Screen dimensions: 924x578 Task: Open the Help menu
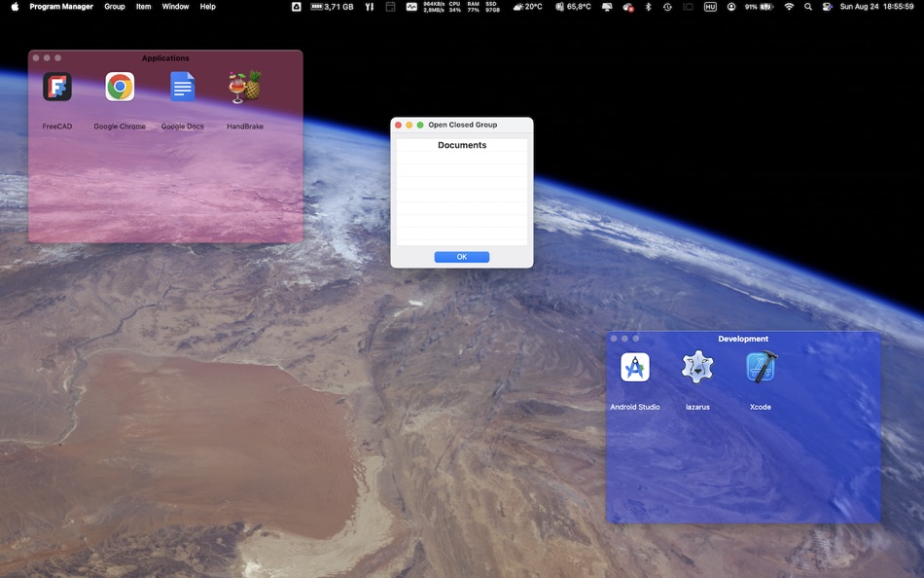[x=207, y=7]
